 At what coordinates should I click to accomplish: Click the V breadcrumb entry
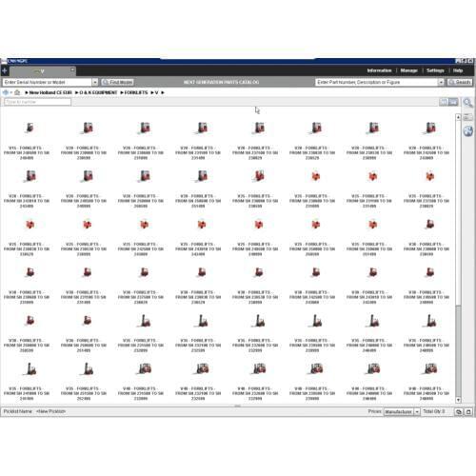(156, 92)
